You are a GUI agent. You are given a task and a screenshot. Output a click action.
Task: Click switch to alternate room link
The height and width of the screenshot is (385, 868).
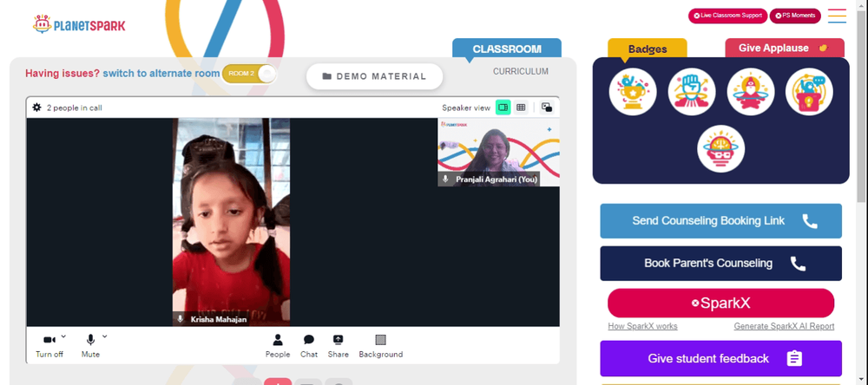pos(161,74)
